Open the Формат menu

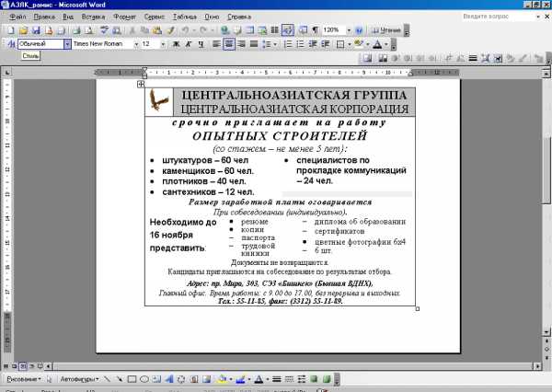click(x=124, y=17)
